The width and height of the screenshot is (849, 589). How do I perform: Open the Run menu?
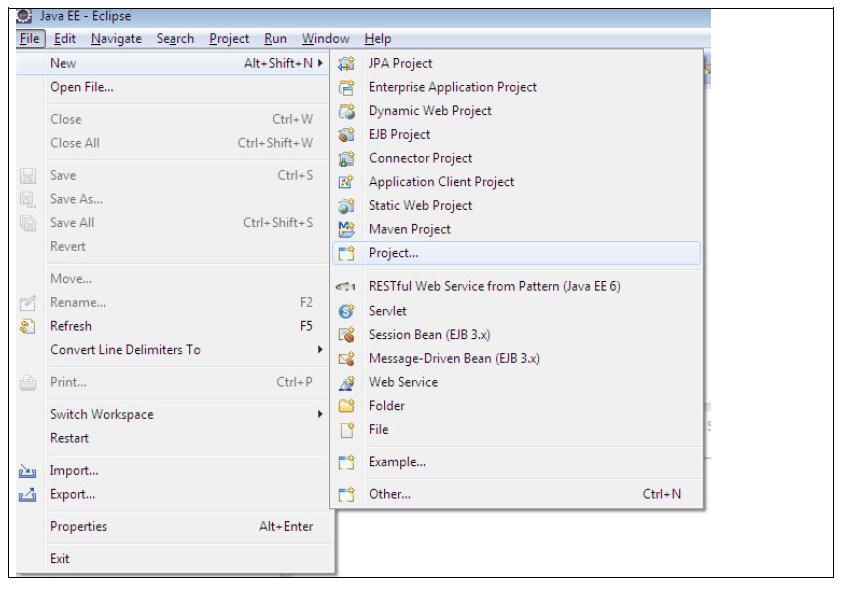(x=275, y=39)
